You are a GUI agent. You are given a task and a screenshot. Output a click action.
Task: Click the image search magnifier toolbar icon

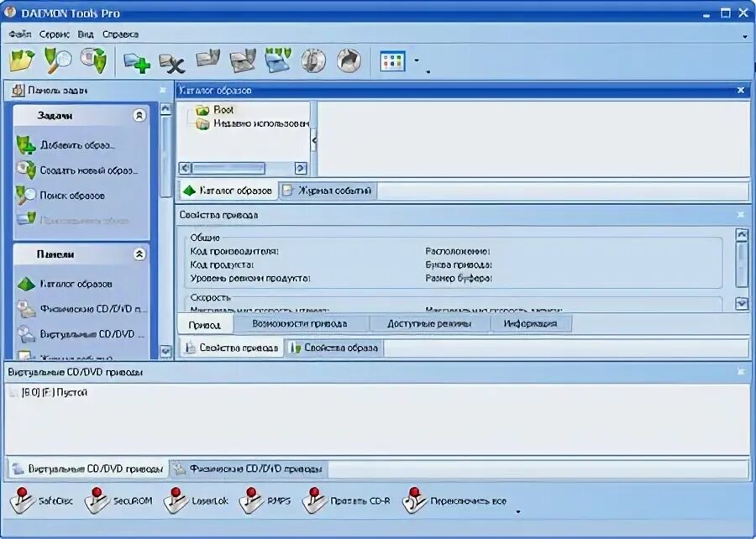click(x=57, y=60)
